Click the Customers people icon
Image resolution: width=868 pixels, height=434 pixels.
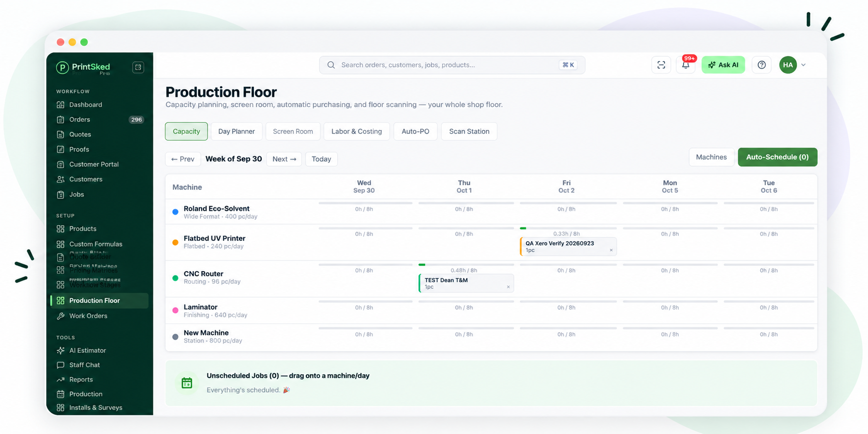point(61,179)
